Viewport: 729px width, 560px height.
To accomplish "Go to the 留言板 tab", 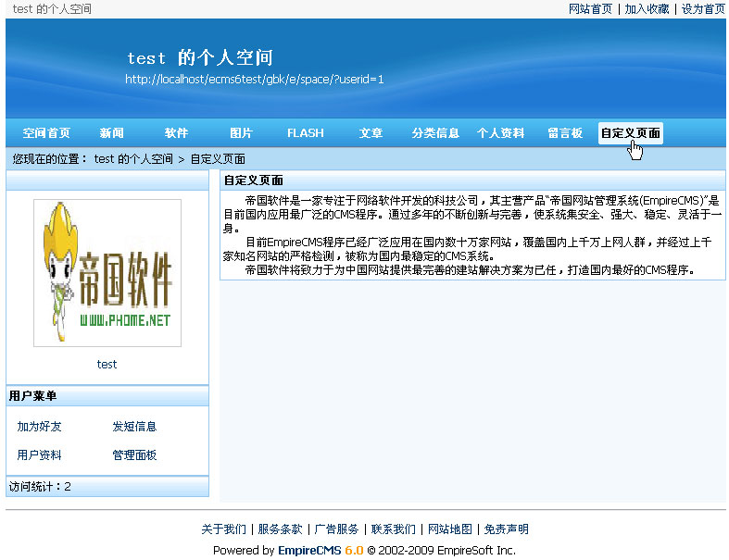I will point(565,133).
